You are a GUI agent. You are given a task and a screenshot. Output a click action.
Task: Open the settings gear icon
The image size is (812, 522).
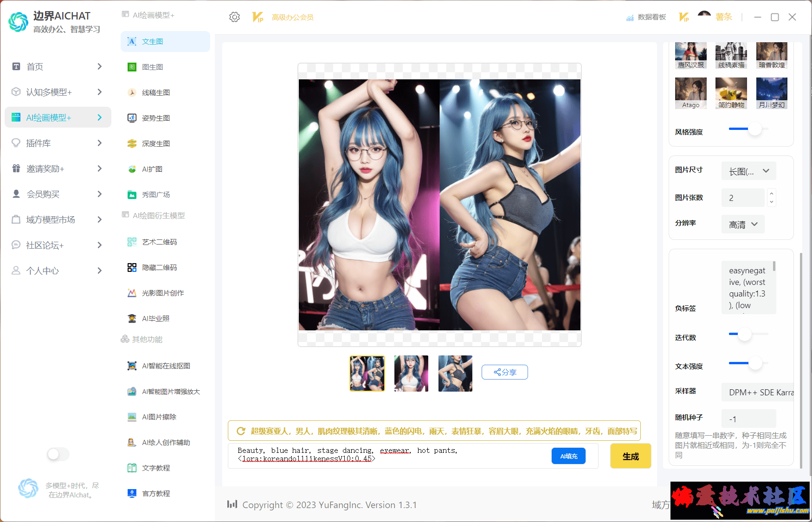(234, 17)
